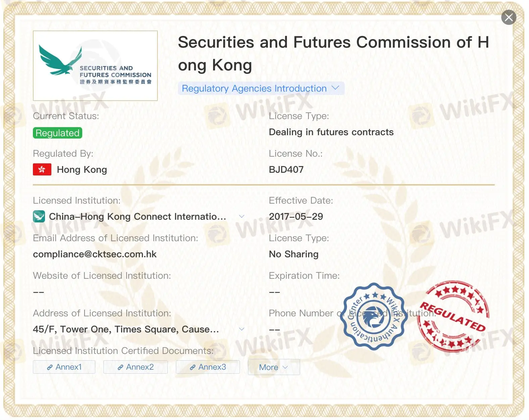
Task: Click the Hong Kong flag icon
Action: tap(42, 169)
